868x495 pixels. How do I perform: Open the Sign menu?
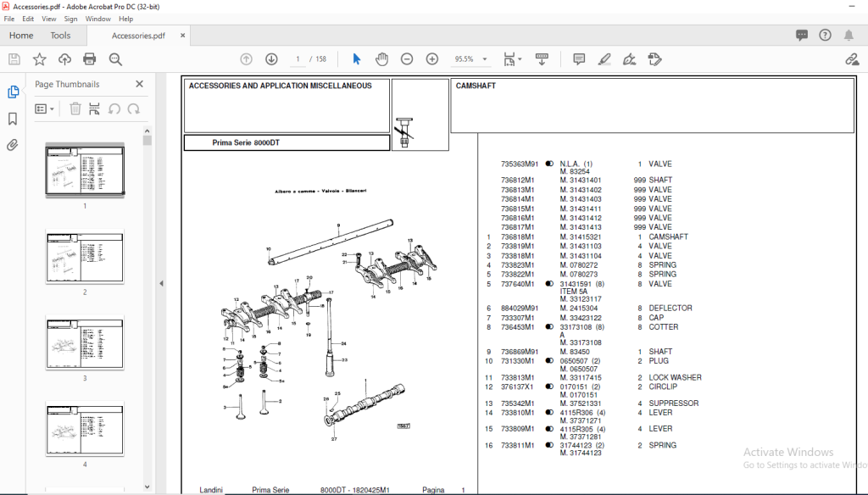(x=71, y=19)
